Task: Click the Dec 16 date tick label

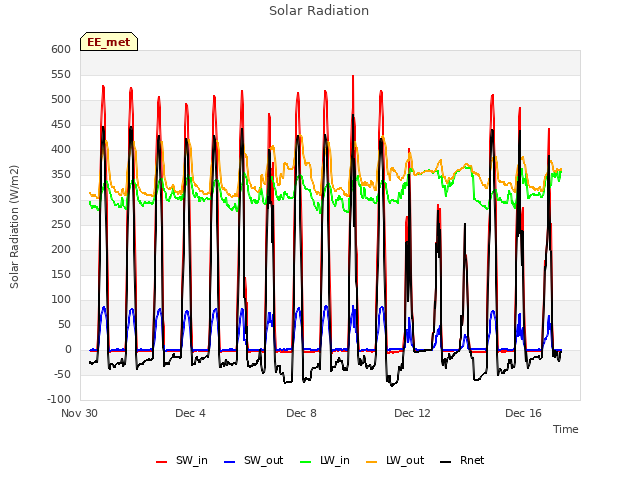Action: 523,413
